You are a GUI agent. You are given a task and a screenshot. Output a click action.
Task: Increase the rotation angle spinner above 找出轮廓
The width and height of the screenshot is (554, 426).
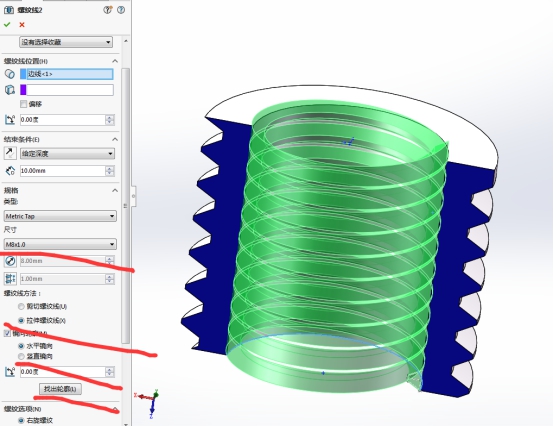pyautogui.click(x=110, y=369)
